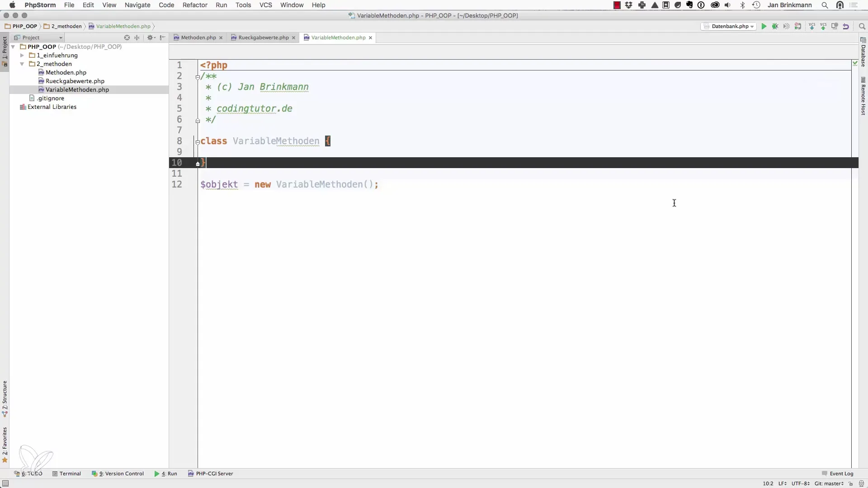868x488 pixels.
Task: Open the Git: master branch popup
Action: pyautogui.click(x=829, y=483)
